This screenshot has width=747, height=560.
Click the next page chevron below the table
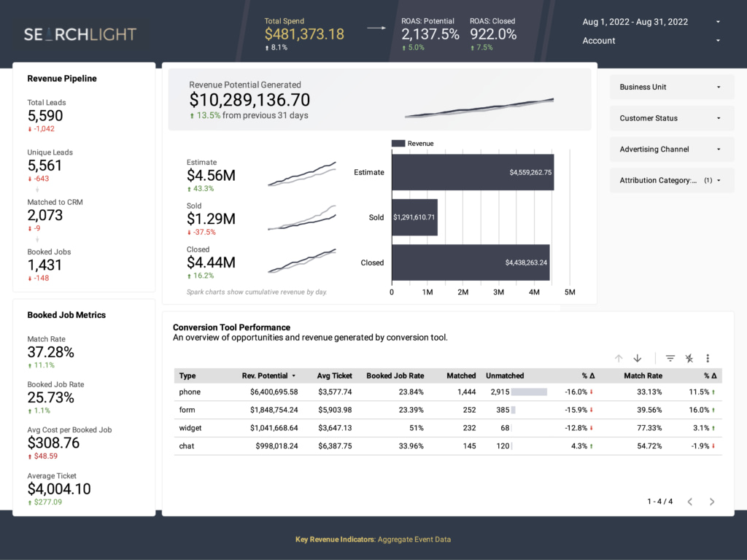point(711,502)
